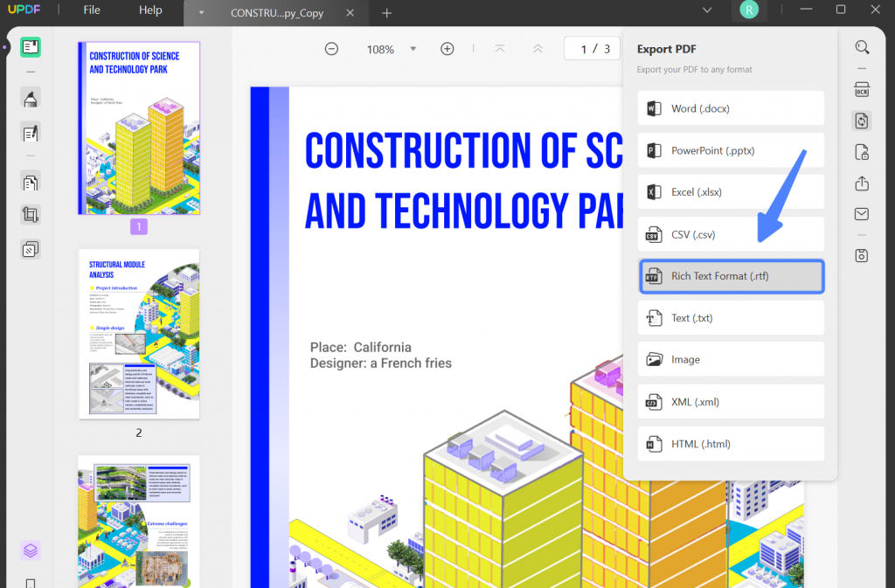Viewport: 895px width, 588px height.
Task: Open the Help menu
Action: tap(150, 10)
